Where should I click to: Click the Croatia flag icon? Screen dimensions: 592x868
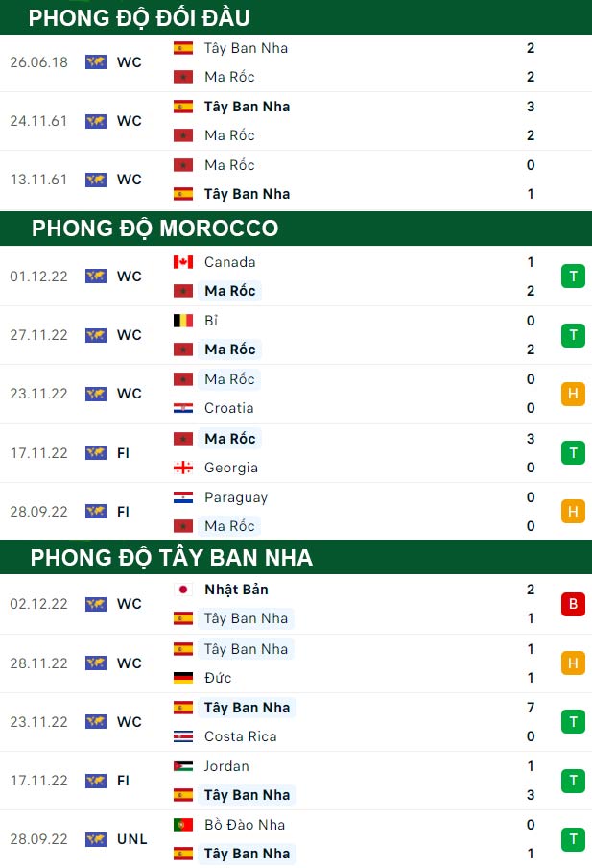coord(183,408)
